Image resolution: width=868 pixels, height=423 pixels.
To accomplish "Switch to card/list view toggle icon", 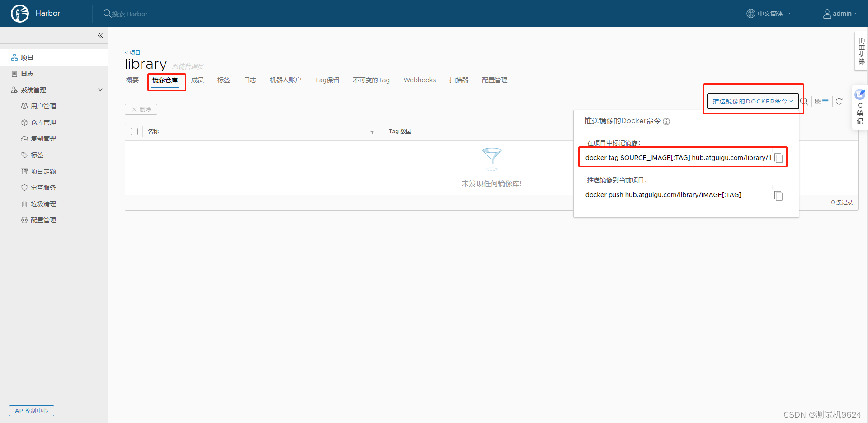I will point(821,101).
